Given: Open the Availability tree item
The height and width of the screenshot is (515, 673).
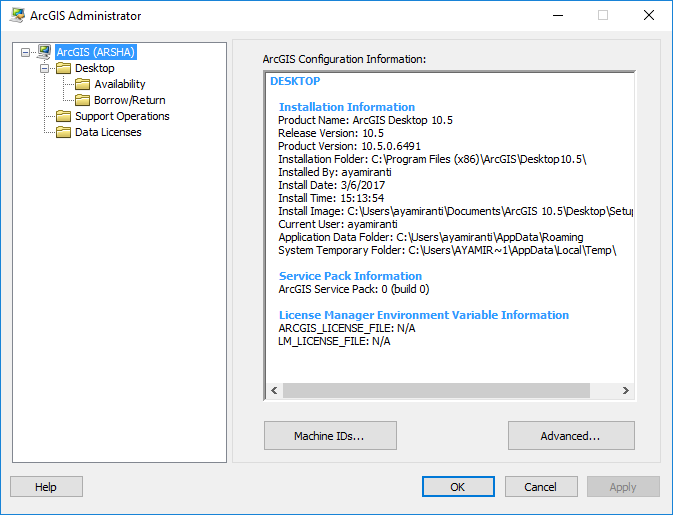Looking at the screenshot, I should 120,84.
